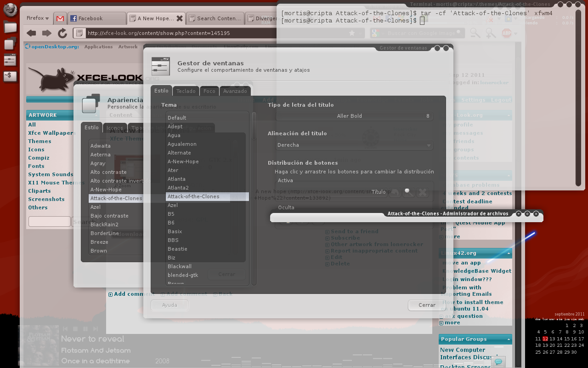Viewport: 588px width, 368px height.
Task: Click the Adblock Plus toolbar icon
Action: pos(507,33)
